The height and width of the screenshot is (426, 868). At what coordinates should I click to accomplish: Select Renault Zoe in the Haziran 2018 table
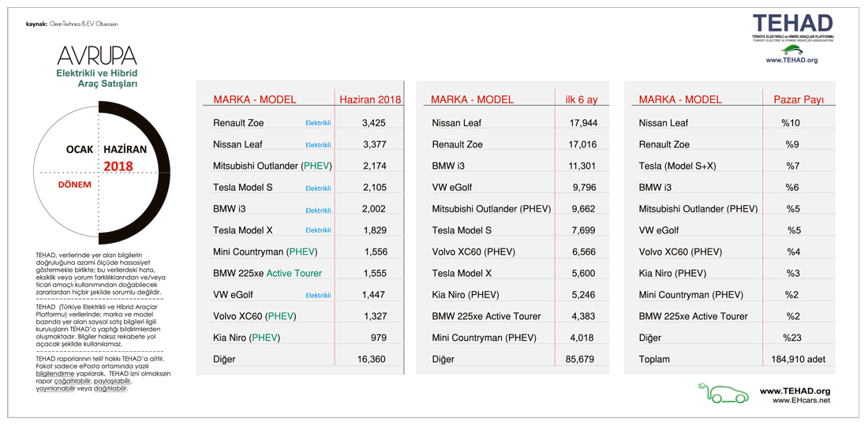[x=238, y=123]
